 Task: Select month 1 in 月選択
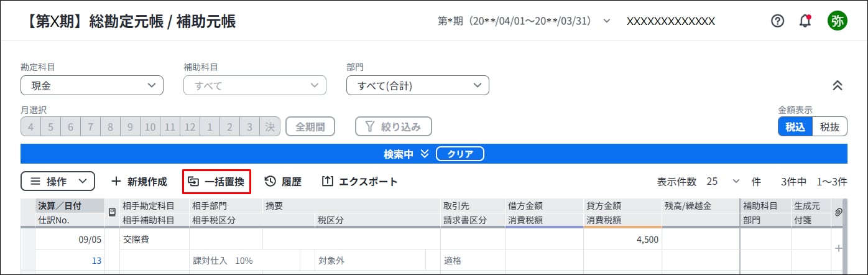pyautogui.click(x=210, y=127)
